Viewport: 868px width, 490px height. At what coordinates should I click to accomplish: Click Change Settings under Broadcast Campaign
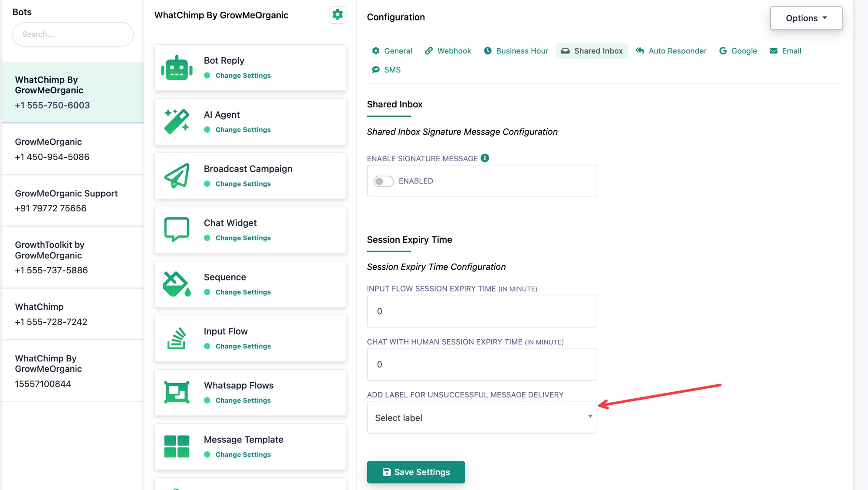tap(243, 184)
